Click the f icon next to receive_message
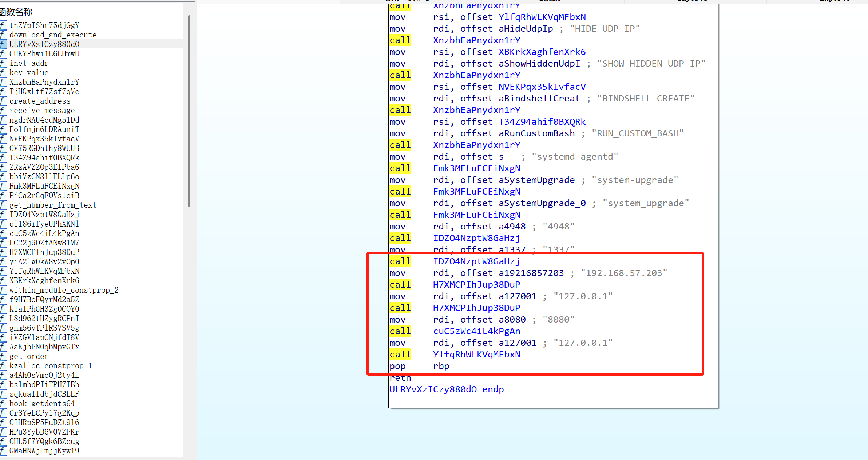Screen dimensions: 868x460 pos(3,110)
